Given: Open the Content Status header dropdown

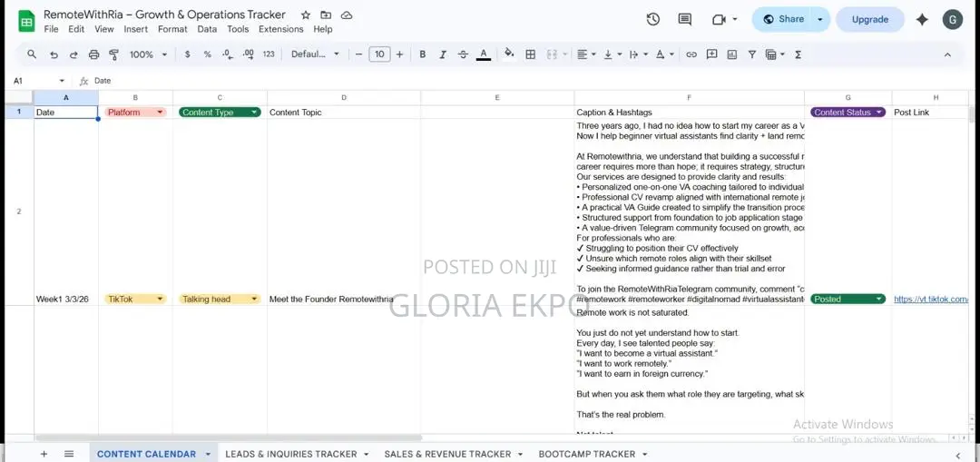Looking at the screenshot, I should point(848,113).
